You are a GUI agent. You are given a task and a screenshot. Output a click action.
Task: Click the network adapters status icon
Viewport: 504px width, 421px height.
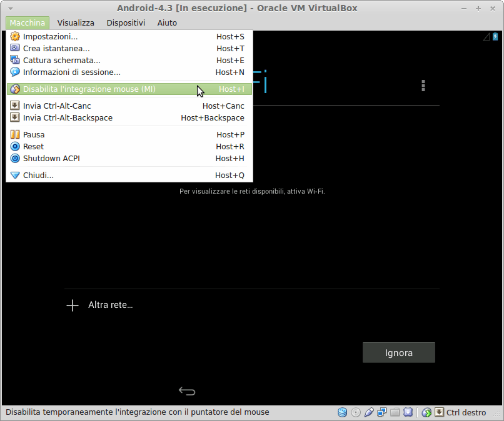coord(382,412)
